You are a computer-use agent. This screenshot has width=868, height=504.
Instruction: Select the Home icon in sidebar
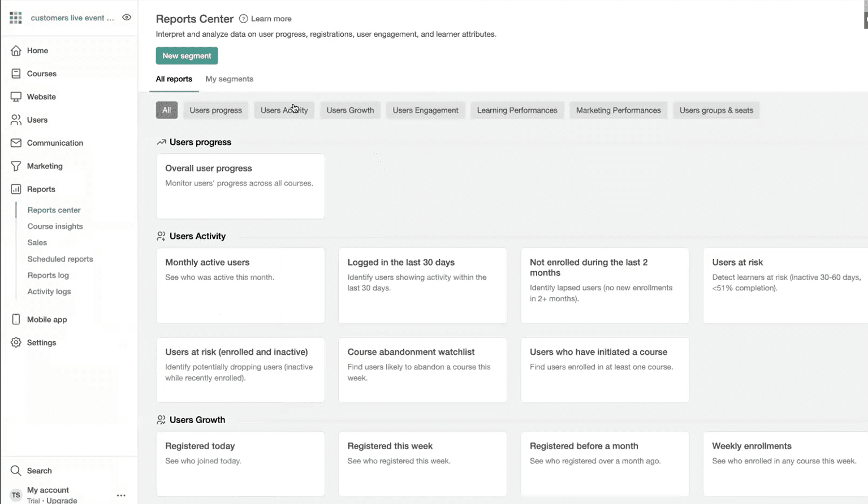tap(16, 50)
